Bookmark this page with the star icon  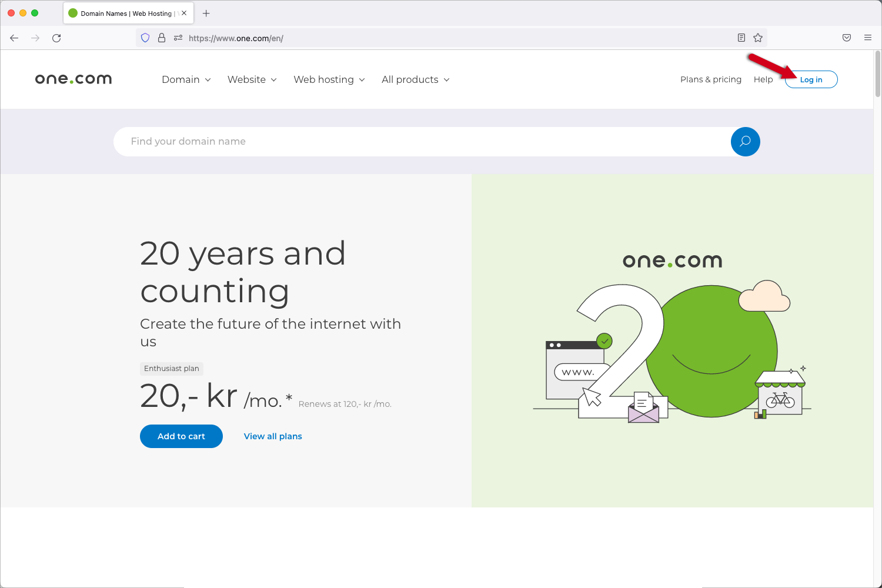click(x=758, y=38)
